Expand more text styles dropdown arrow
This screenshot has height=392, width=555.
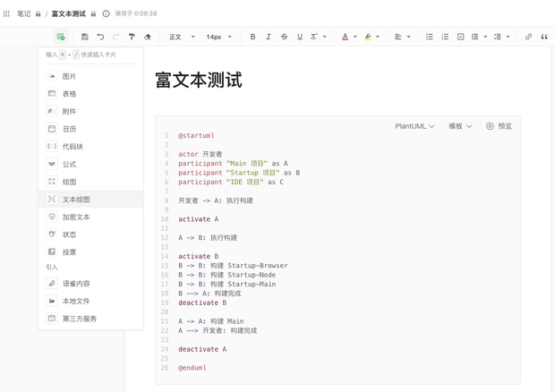(325, 37)
